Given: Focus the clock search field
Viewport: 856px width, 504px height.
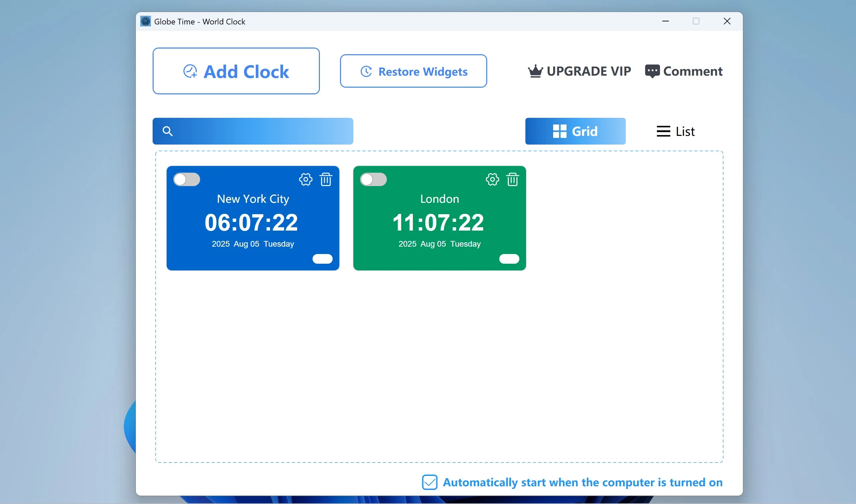Looking at the screenshot, I should 253,131.
